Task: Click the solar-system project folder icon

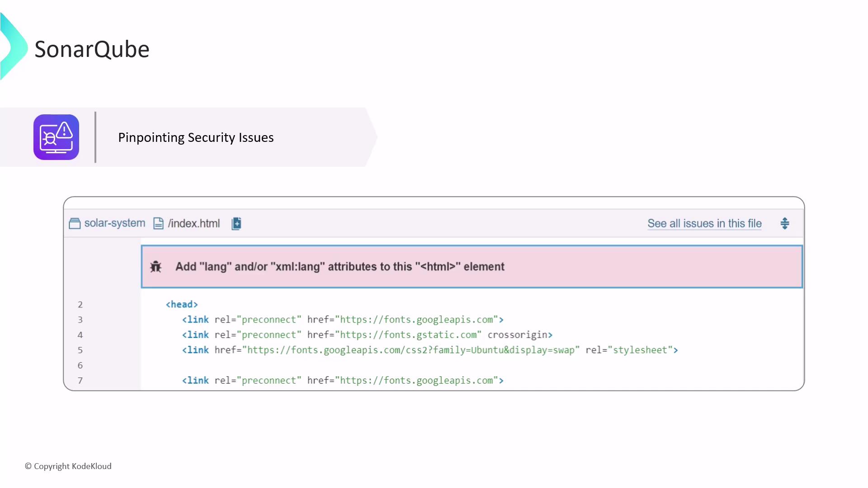Action: coord(75,224)
